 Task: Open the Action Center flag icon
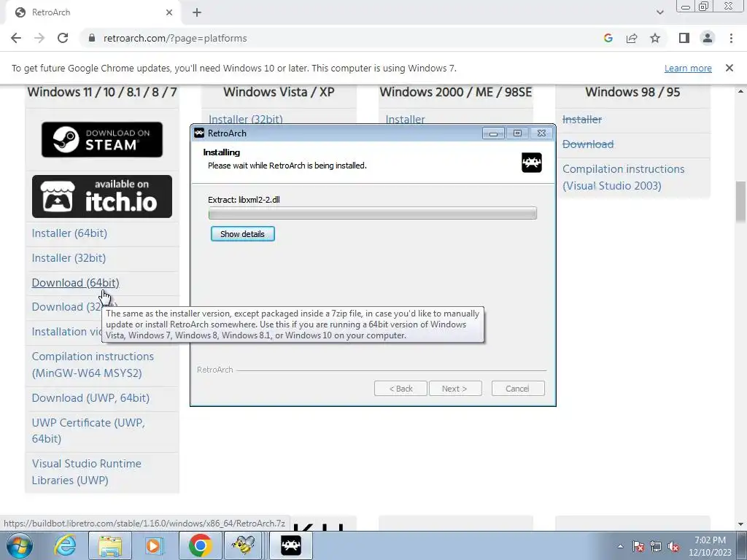click(x=638, y=546)
